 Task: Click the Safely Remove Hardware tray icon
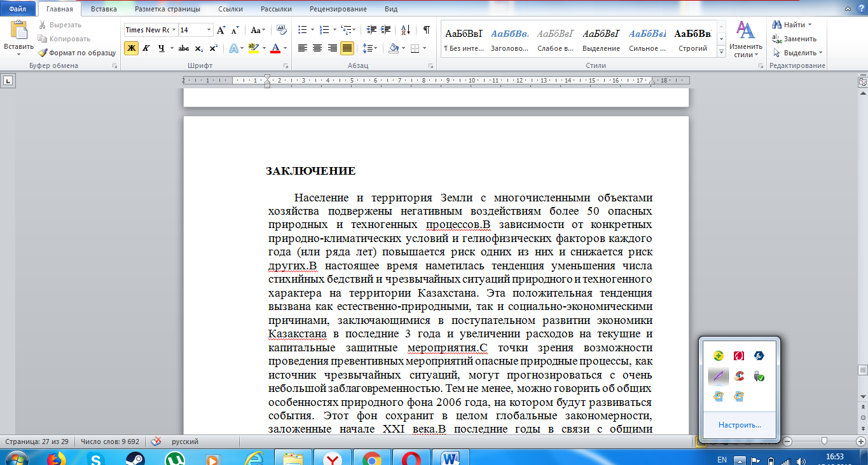pyautogui.click(x=759, y=376)
